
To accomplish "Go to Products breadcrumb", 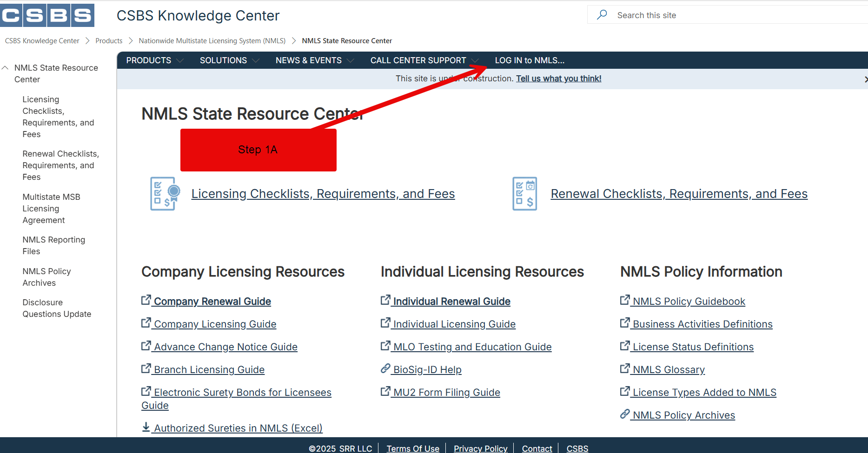I will tap(109, 41).
